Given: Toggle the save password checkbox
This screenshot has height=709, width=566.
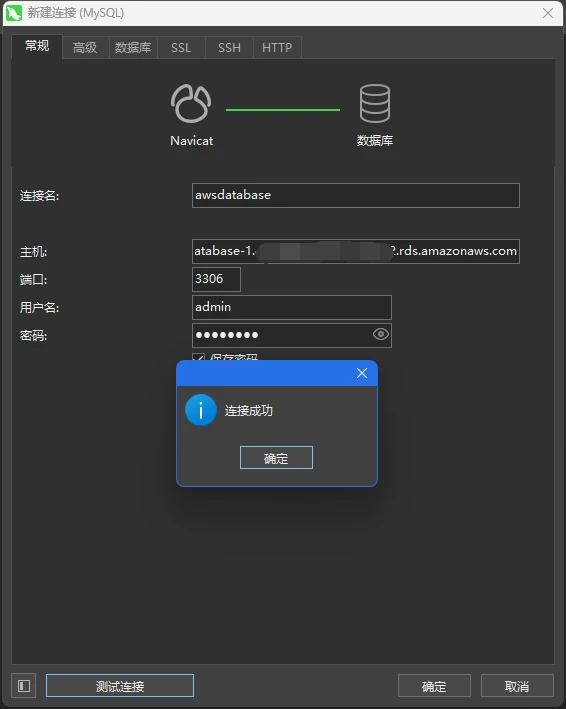Looking at the screenshot, I should point(198,357).
